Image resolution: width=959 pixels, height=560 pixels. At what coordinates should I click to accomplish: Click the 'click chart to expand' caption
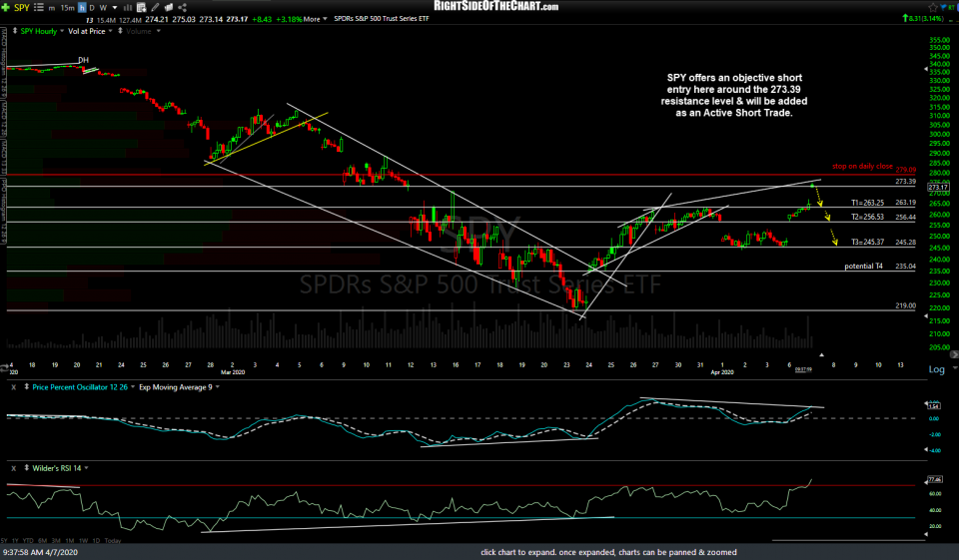pyautogui.click(x=608, y=552)
